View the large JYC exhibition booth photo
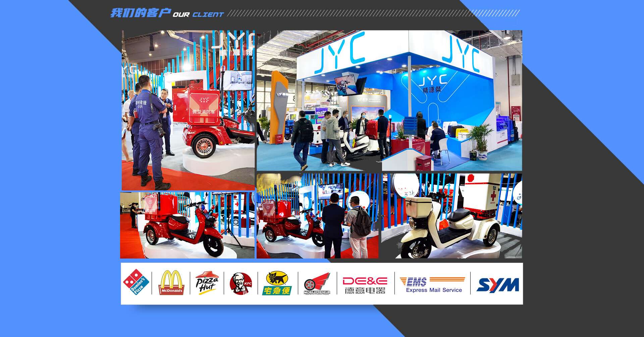 pos(389,101)
